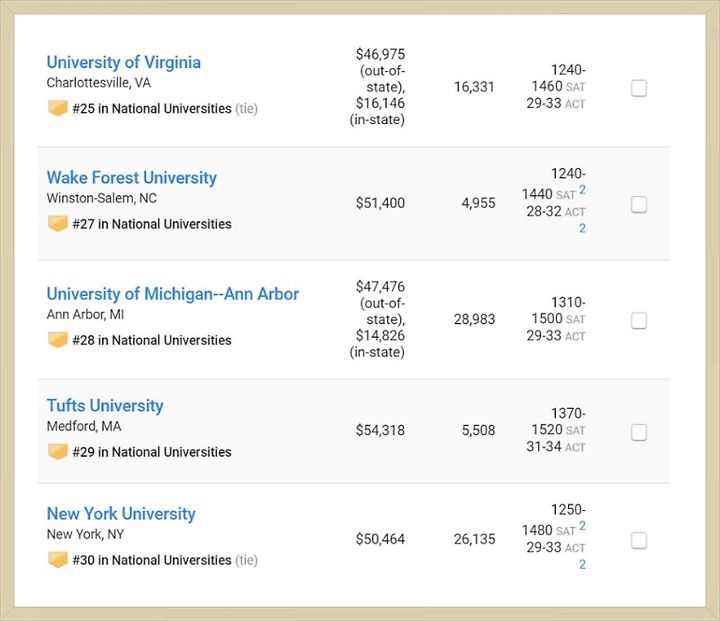Open the New York University link

pyautogui.click(x=121, y=514)
